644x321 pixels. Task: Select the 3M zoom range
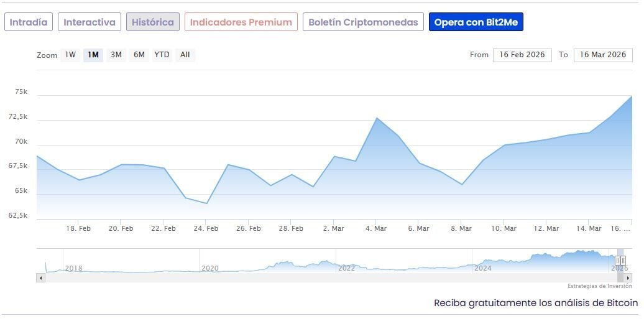(x=116, y=55)
